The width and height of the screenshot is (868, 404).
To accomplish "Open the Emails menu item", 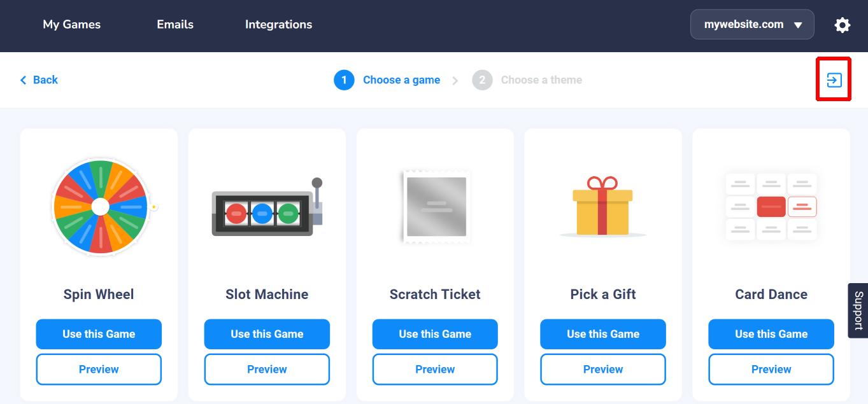I will pos(175,25).
